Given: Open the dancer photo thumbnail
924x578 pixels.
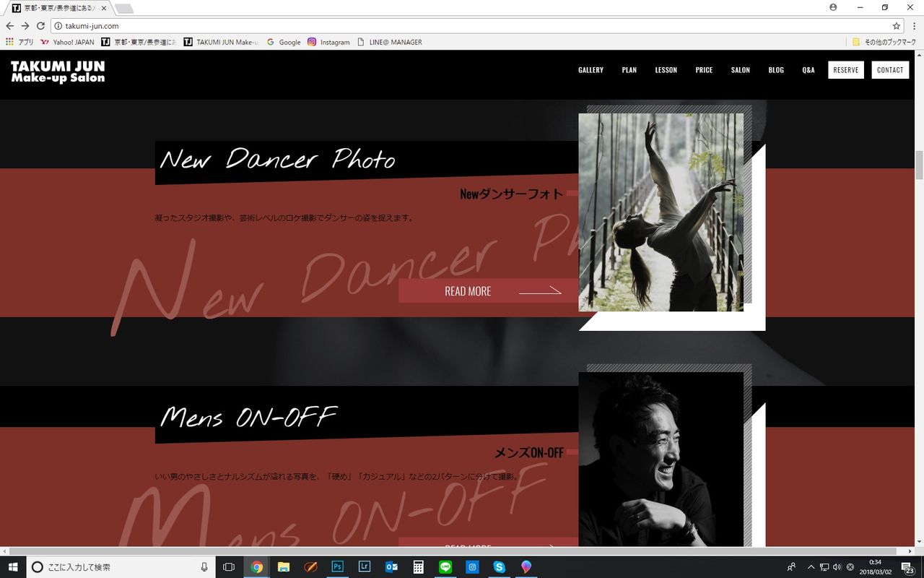Looking at the screenshot, I should 661,212.
